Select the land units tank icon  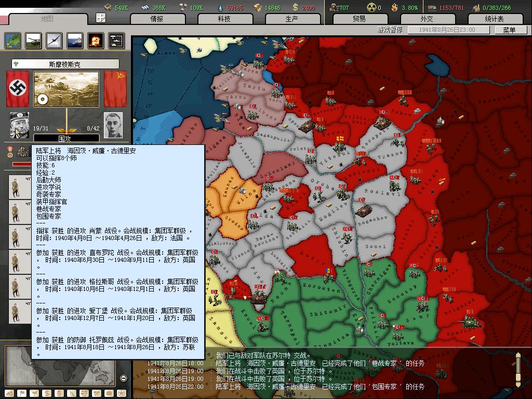pyautogui.click(x=33, y=41)
